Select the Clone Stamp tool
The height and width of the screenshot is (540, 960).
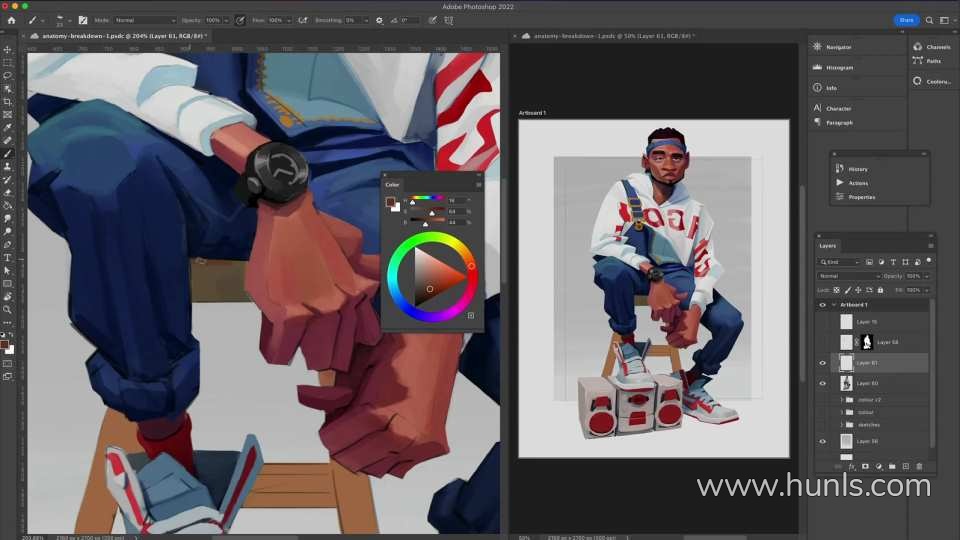(x=7, y=167)
